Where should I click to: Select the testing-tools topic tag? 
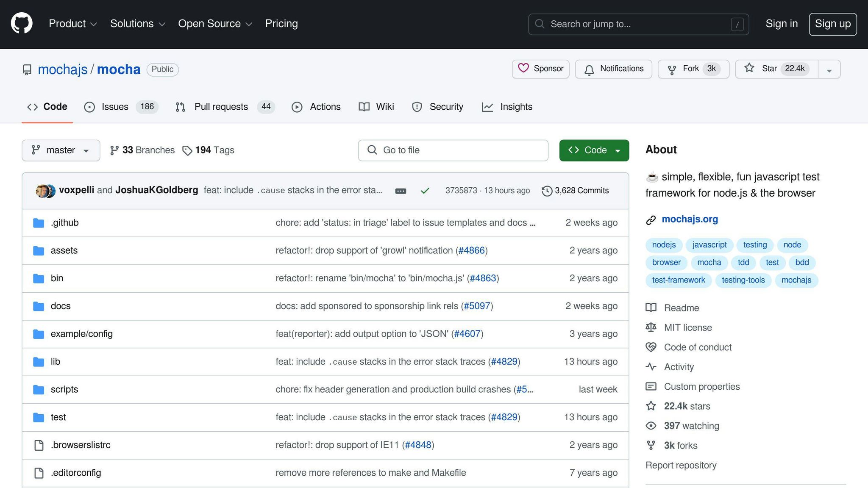[x=743, y=280]
